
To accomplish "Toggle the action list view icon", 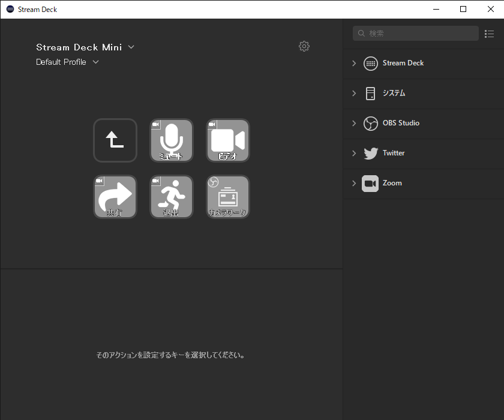I will pos(489,34).
